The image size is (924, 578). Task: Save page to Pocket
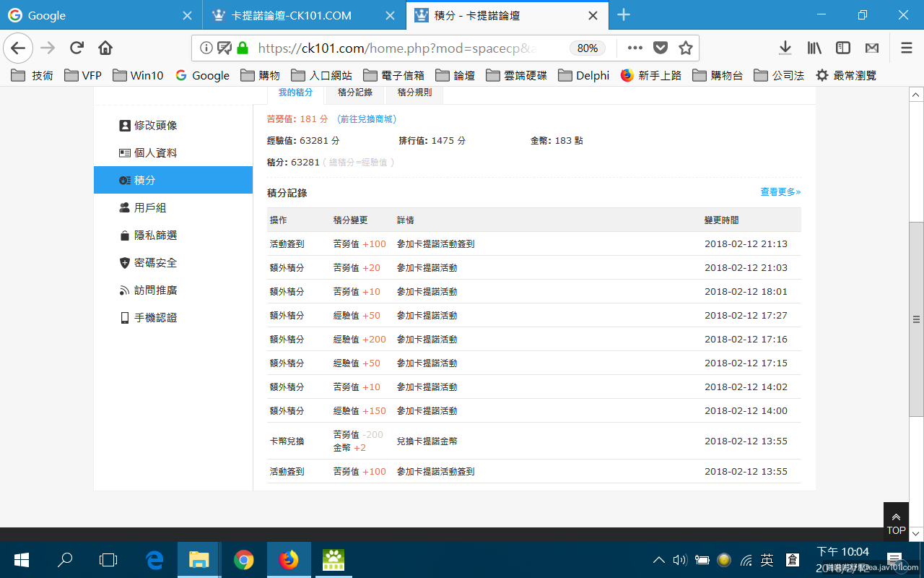click(x=660, y=48)
